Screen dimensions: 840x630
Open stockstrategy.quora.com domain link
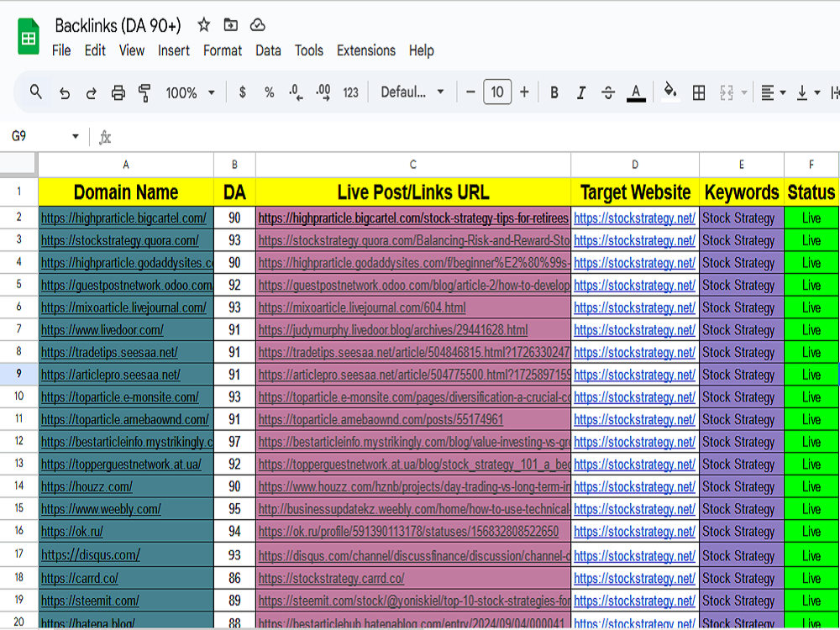tap(119, 240)
